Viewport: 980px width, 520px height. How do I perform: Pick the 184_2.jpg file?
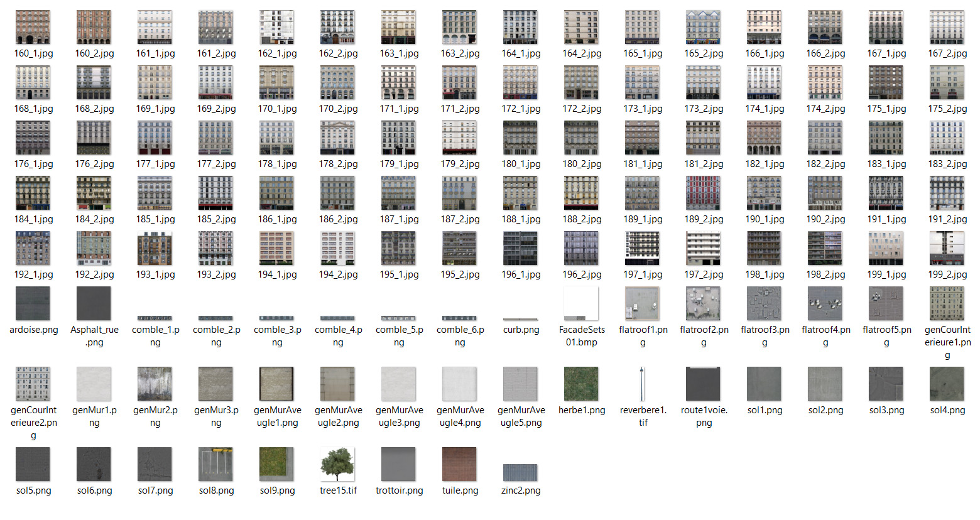pos(94,193)
